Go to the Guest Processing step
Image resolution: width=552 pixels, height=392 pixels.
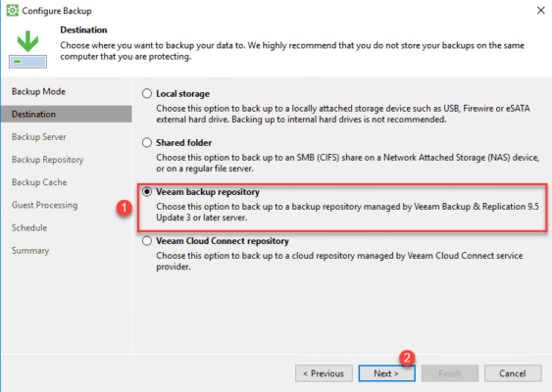pos(45,205)
